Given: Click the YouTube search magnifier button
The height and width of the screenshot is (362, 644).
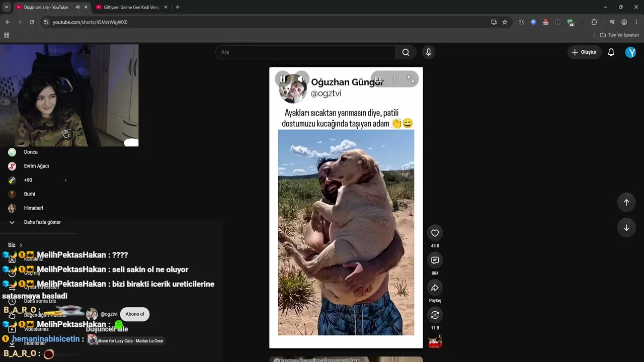Looking at the screenshot, I should coord(406,52).
